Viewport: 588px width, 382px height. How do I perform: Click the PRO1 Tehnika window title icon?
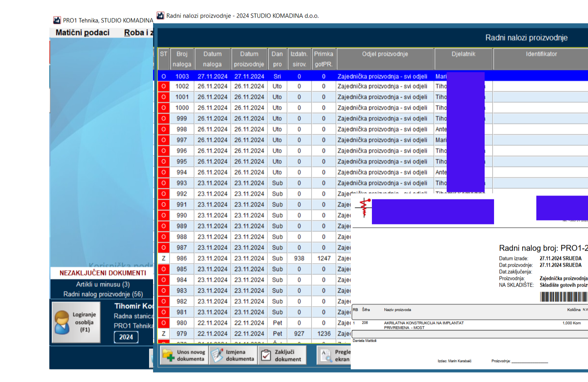pos(57,20)
